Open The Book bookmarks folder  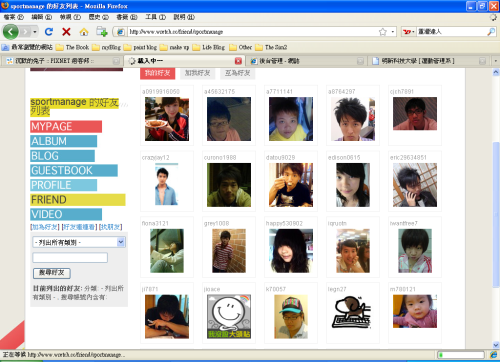(x=73, y=47)
